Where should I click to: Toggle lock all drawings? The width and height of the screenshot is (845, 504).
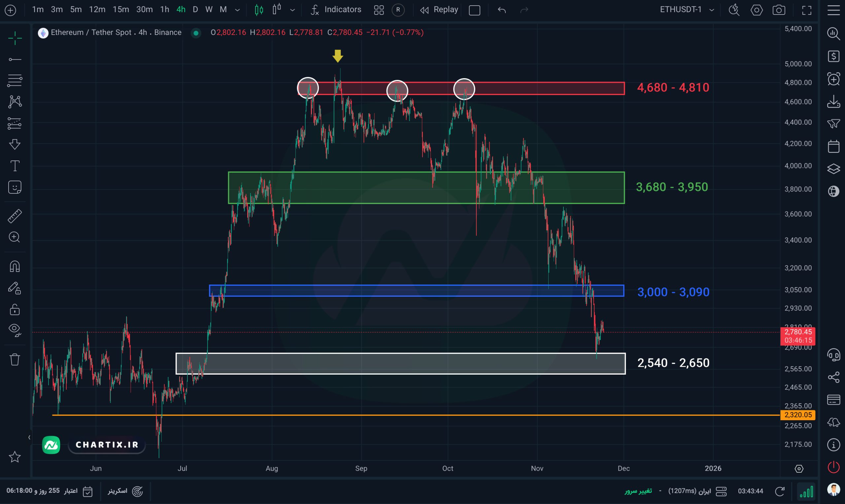15,310
